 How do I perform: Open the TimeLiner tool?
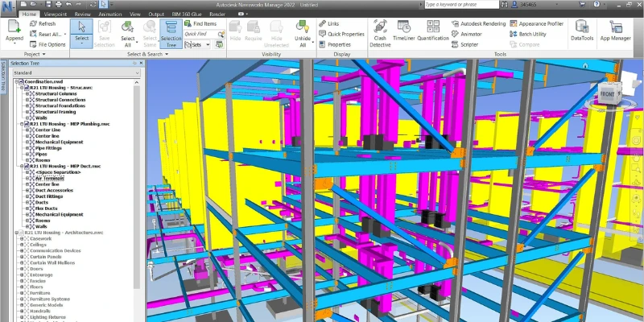pos(404,31)
